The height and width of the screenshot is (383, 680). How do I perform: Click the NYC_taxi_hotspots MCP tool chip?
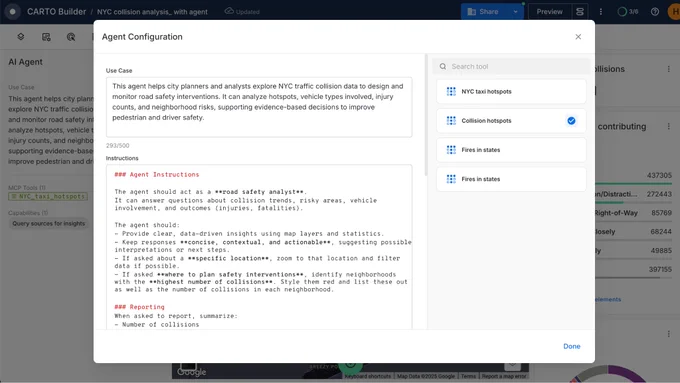pos(48,196)
